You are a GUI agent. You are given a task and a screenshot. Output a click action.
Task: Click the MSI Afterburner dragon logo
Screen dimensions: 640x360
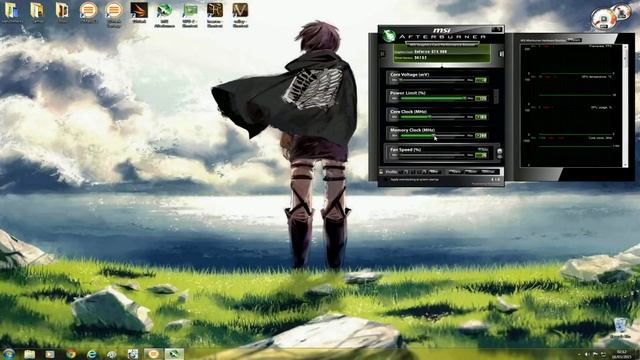point(389,36)
